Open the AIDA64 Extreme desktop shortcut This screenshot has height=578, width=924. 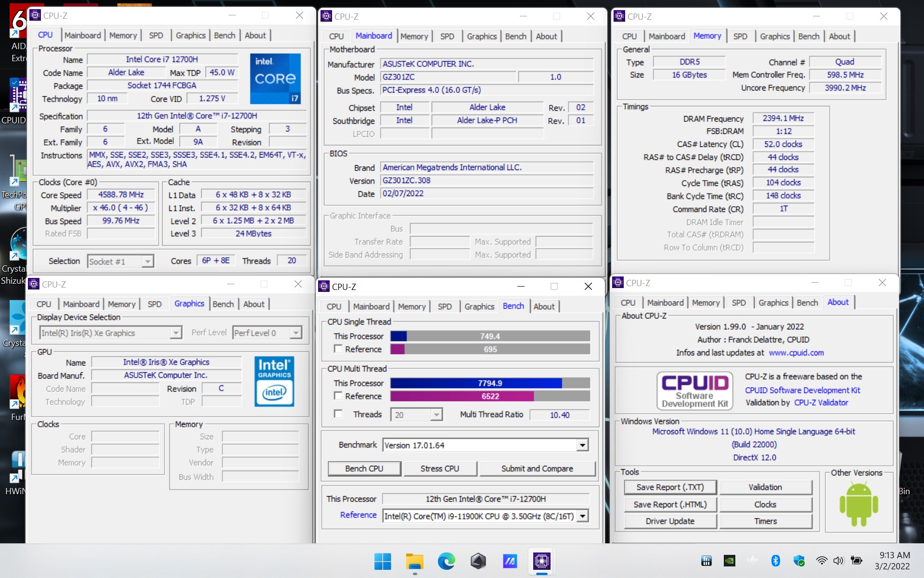click(18, 34)
